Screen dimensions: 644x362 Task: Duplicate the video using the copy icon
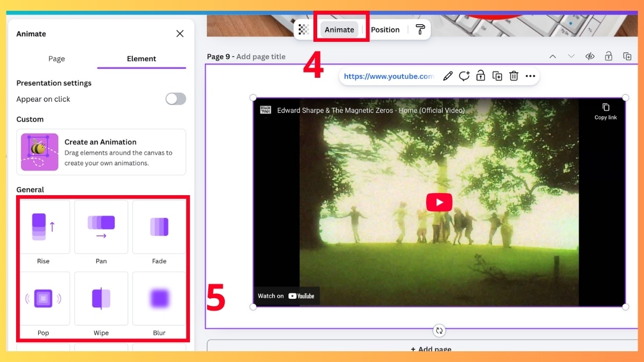(x=497, y=76)
